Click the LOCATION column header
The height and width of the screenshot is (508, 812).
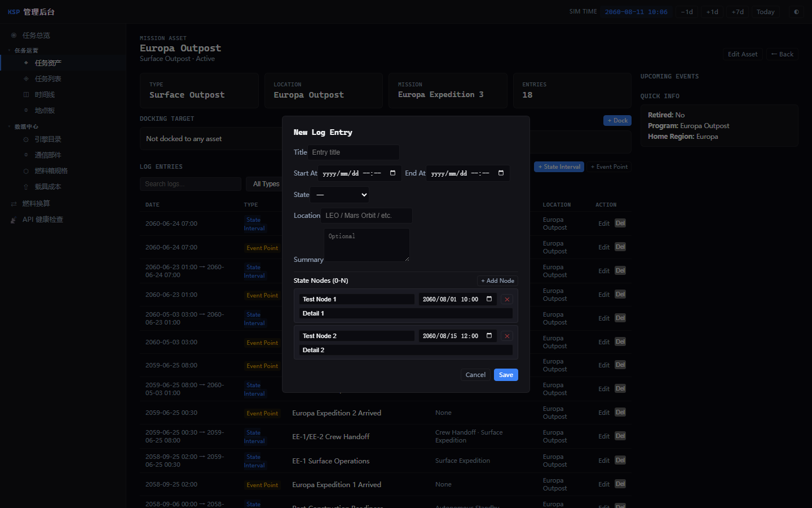tap(557, 205)
